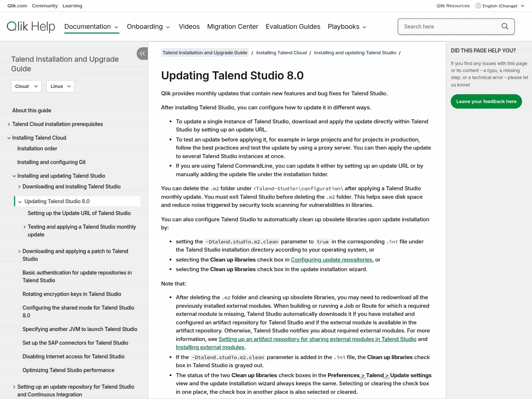Open Configuring the shared mode page
532x399 pixels.
[78, 311]
